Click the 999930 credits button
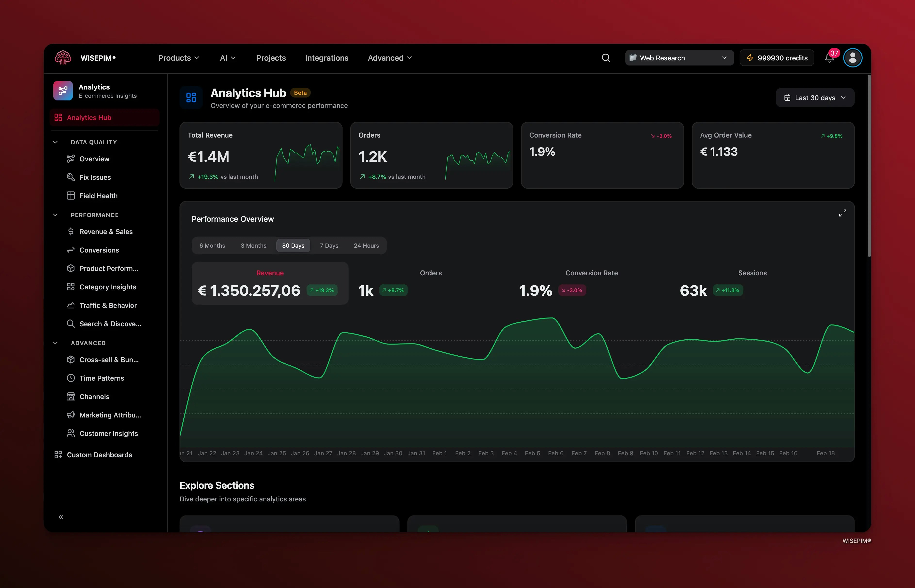The image size is (915, 588). pos(776,58)
